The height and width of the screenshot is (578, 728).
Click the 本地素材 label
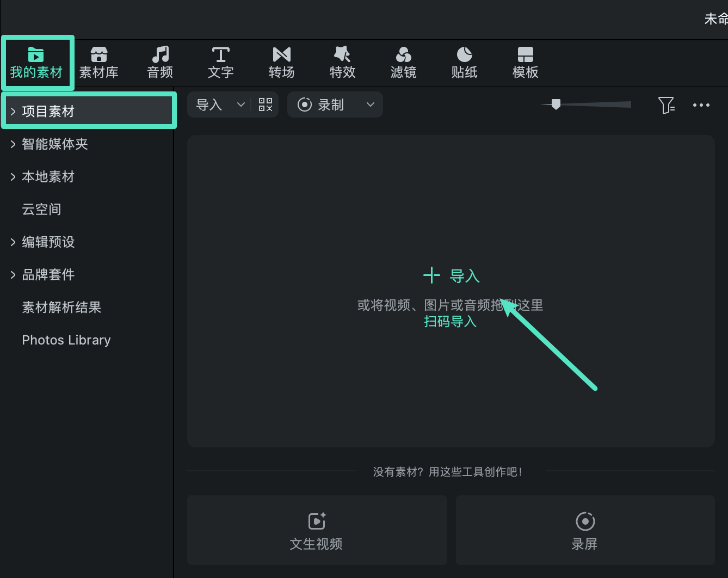tap(48, 177)
